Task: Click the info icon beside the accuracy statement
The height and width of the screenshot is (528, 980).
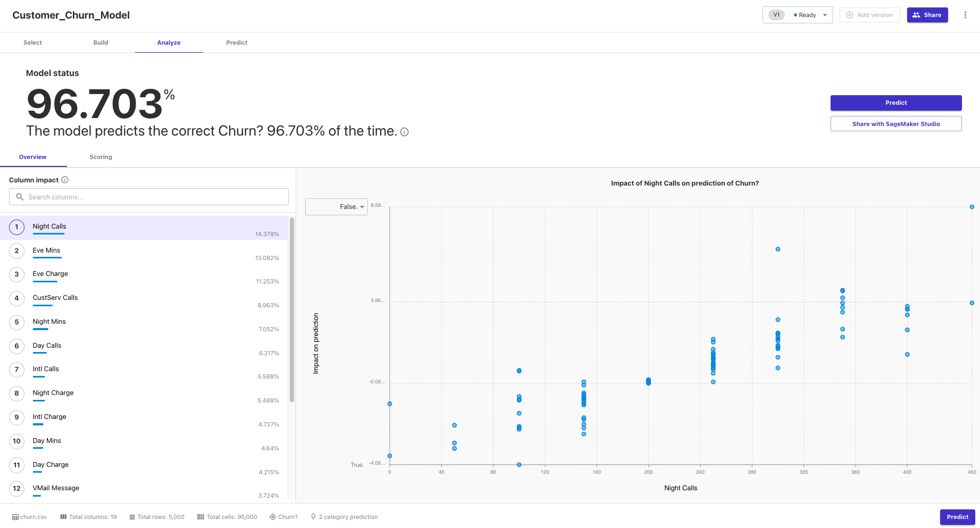Action: [404, 131]
